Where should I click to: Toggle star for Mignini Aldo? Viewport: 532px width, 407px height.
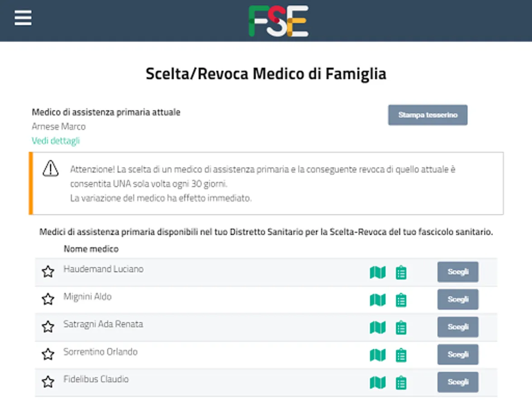48,299
